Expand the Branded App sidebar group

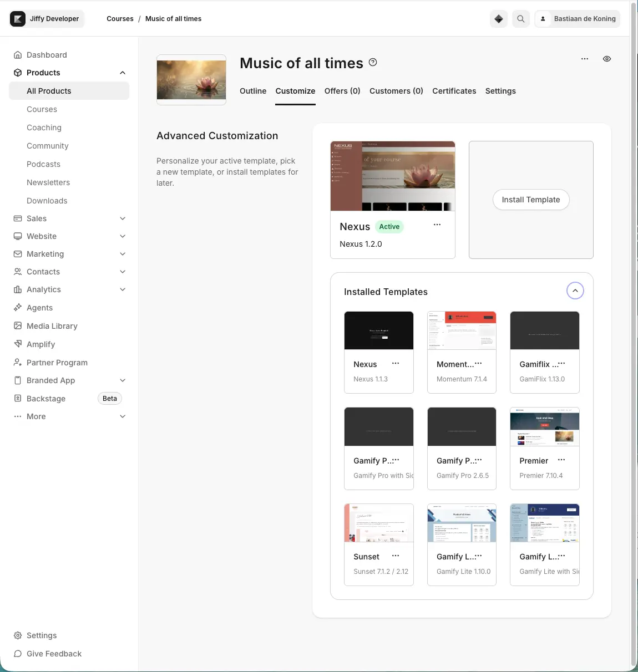(x=123, y=380)
